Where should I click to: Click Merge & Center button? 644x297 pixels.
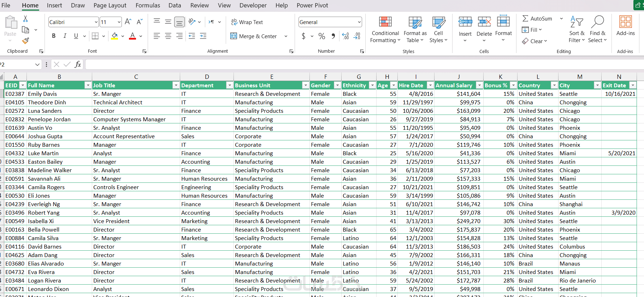(254, 36)
